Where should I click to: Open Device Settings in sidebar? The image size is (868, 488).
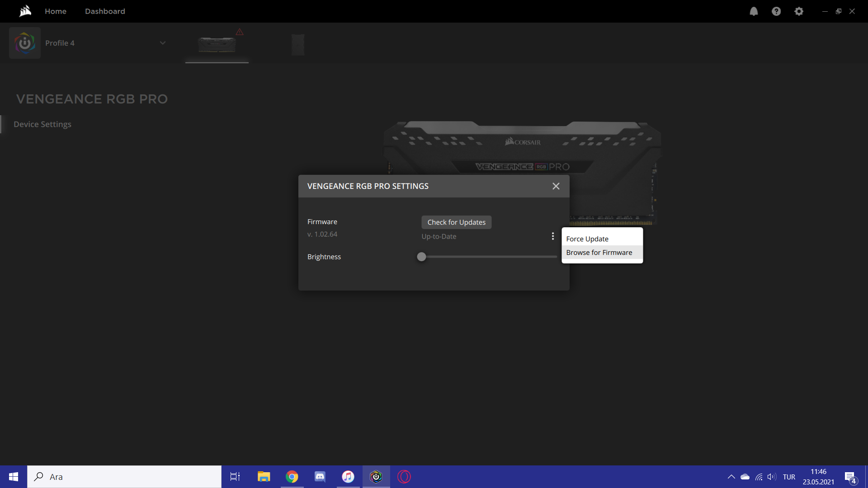point(42,124)
